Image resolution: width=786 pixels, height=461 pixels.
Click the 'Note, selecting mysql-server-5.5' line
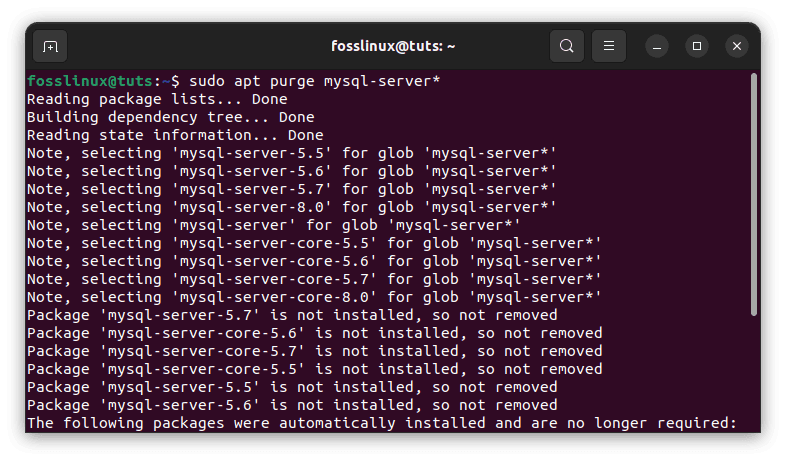[291, 153]
